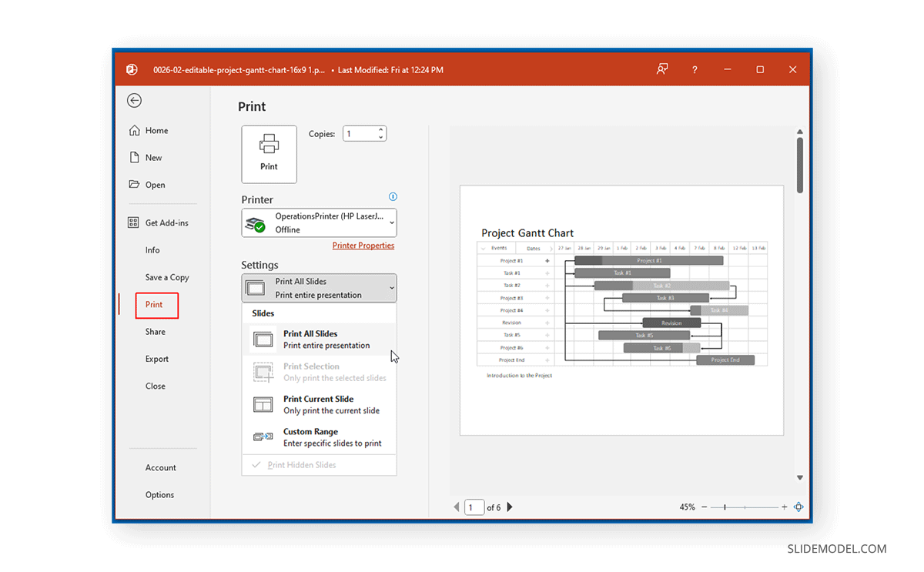Open the Open file page
This screenshot has height=572, width=924.
click(156, 185)
